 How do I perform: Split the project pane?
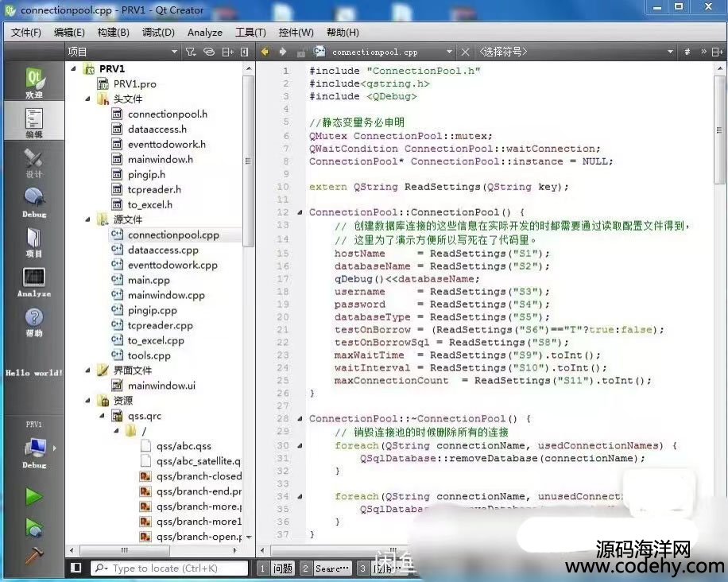tap(227, 52)
